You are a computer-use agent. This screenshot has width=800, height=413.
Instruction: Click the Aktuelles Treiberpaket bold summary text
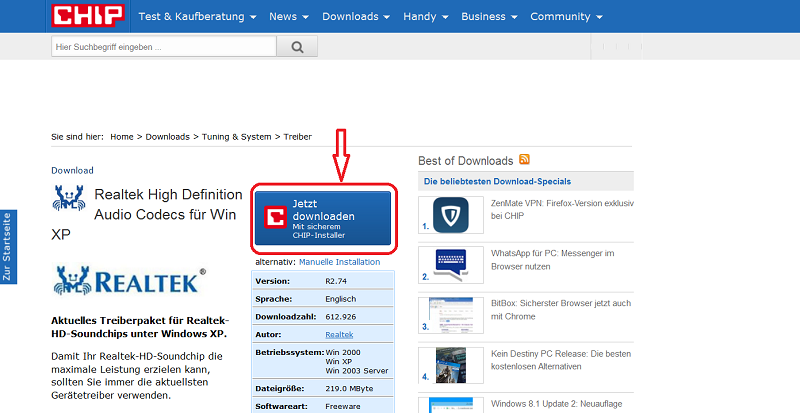pyautogui.click(x=141, y=327)
